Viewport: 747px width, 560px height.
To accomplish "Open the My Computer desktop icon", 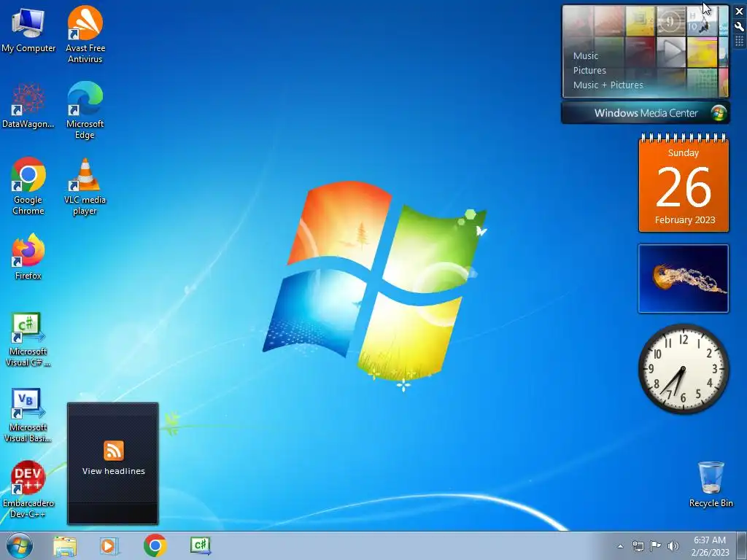I will click(x=28, y=29).
